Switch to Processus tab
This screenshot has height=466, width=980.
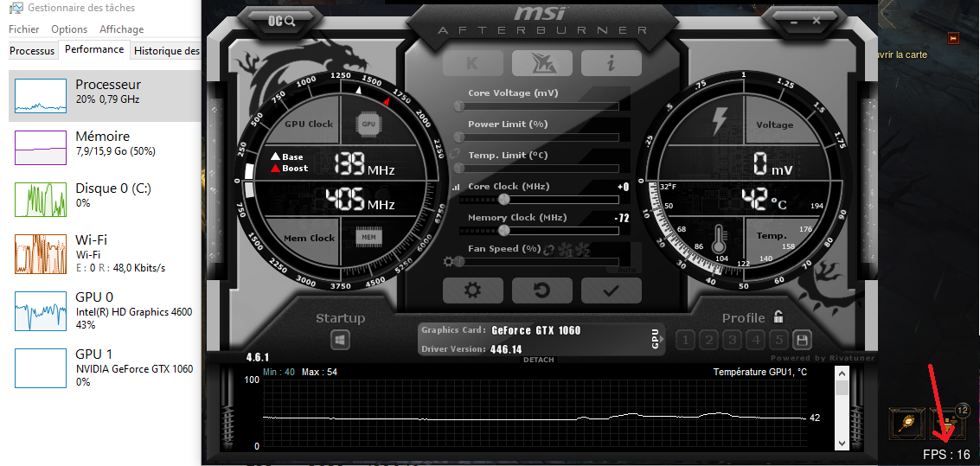pyautogui.click(x=33, y=51)
